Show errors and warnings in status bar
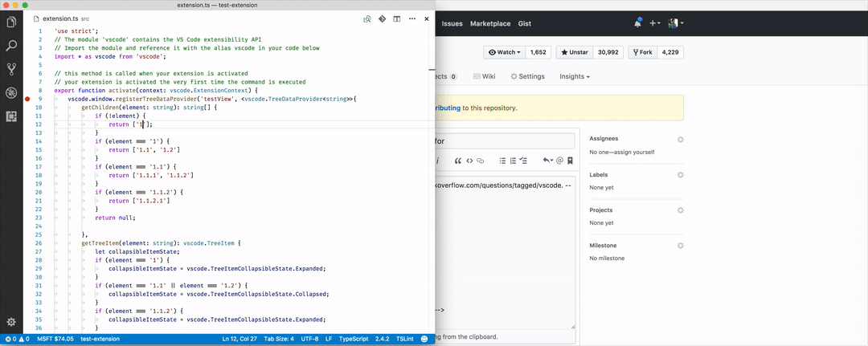The width and height of the screenshot is (868, 346). point(17,339)
